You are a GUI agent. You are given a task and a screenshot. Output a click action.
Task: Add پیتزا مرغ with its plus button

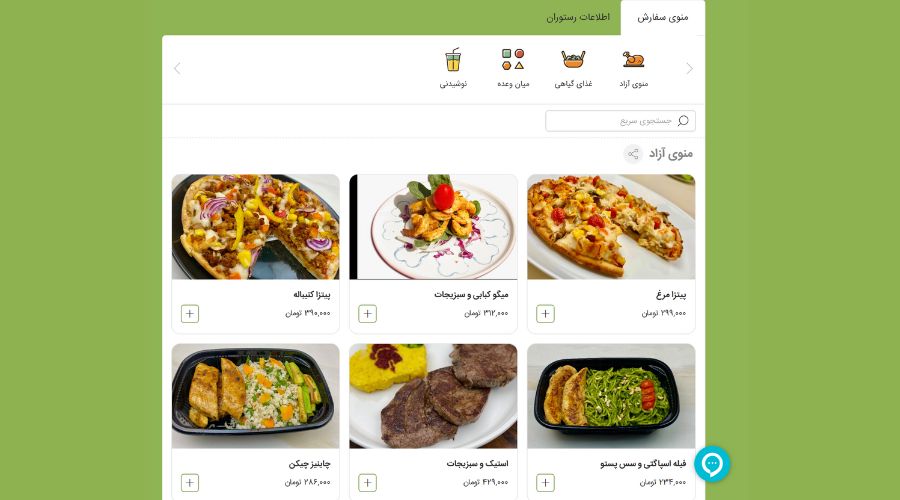tap(545, 313)
